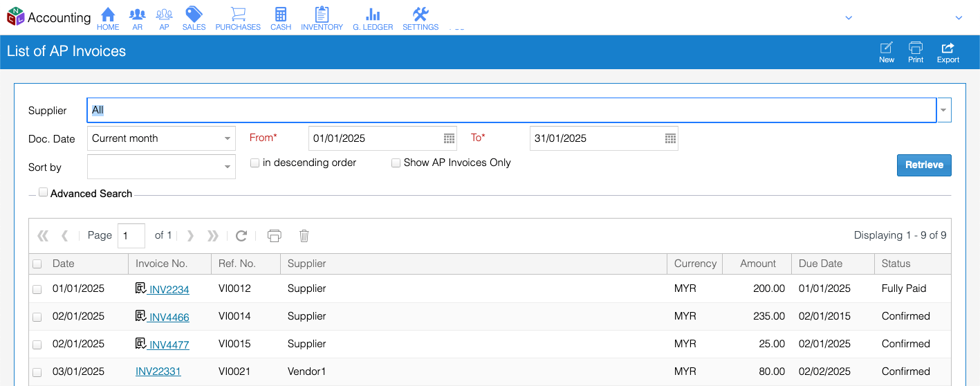The width and height of the screenshot is (980, 386).
Task: Select all rows via header checkbox
Action: click(x=37, y=264)
